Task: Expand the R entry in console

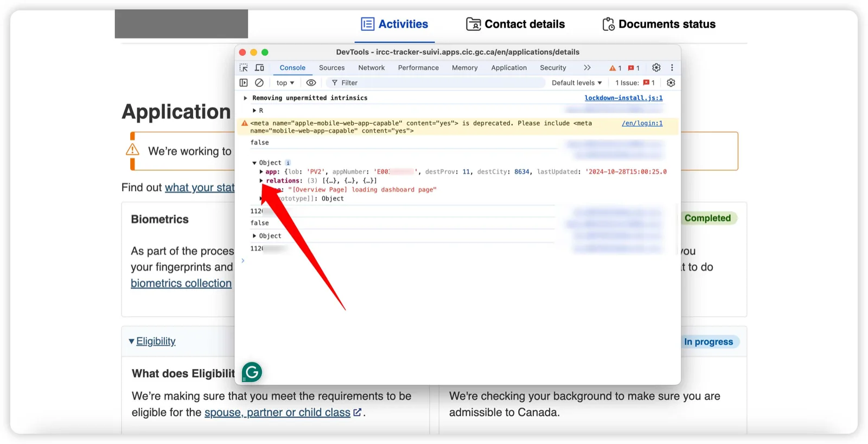Action: (x=254, y=111)
